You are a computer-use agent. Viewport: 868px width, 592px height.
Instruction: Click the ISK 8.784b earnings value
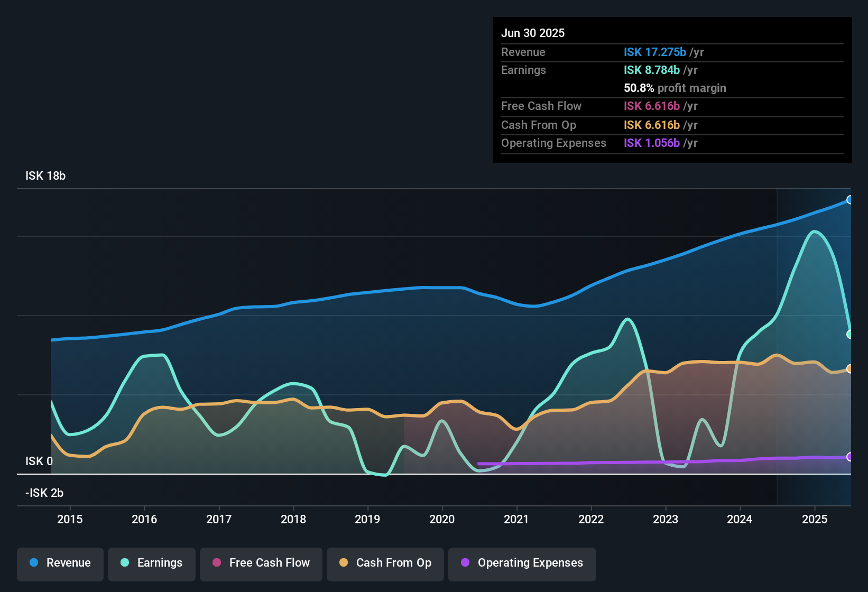coord(652,70)
